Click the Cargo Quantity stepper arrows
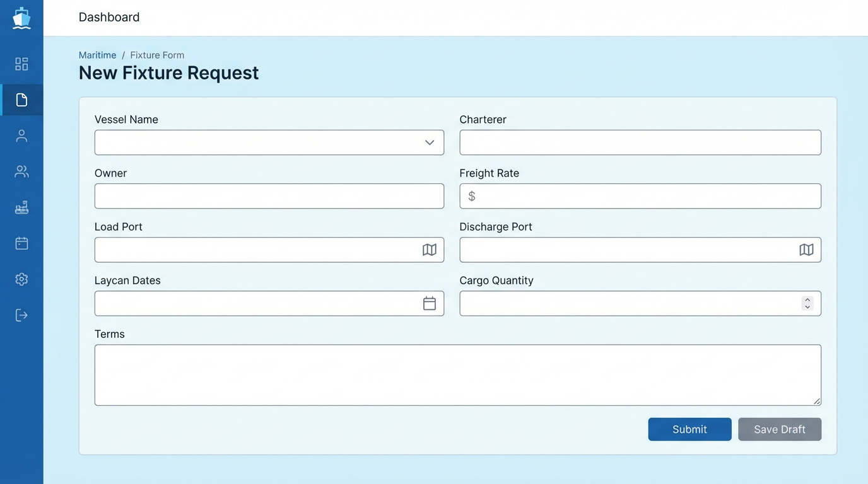This screenshot has width=868, height=484. 807,303
